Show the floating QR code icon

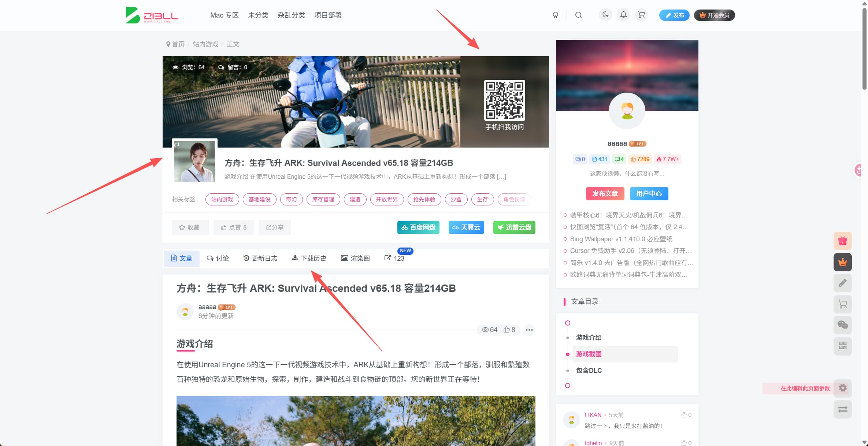pyautogui.click(x=843, y=346)
